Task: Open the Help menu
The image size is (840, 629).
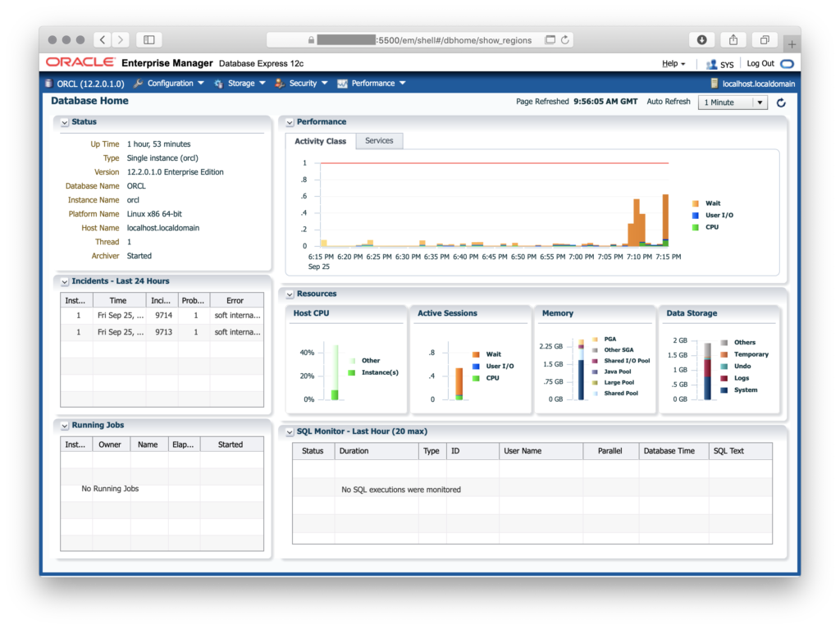Action: click(673, 63)
